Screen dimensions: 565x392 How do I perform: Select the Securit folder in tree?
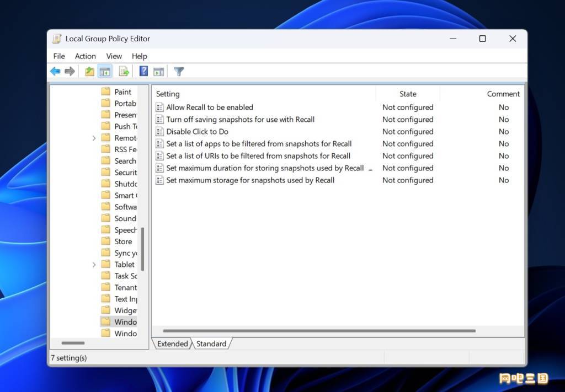(x=126, y=172)
